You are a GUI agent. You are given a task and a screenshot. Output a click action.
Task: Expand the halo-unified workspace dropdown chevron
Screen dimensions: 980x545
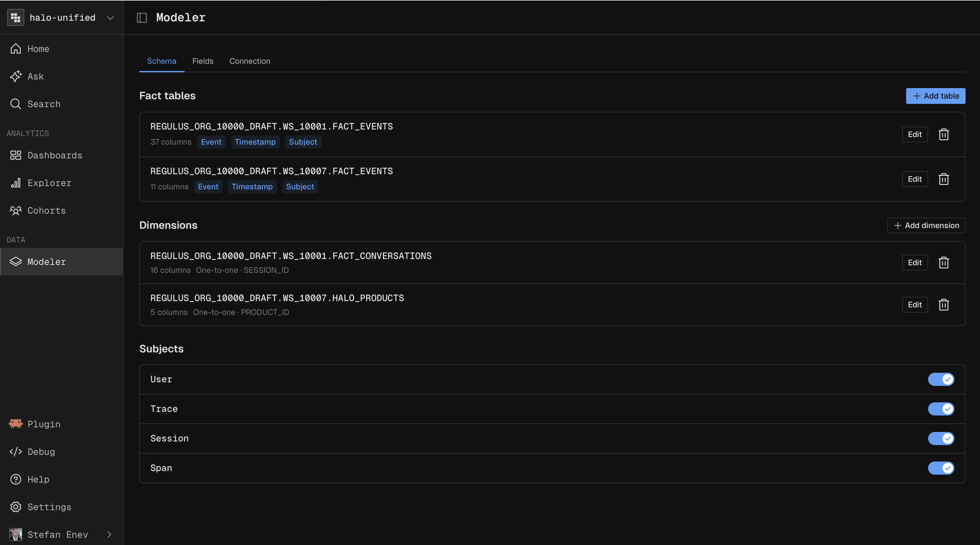(110, 18)
